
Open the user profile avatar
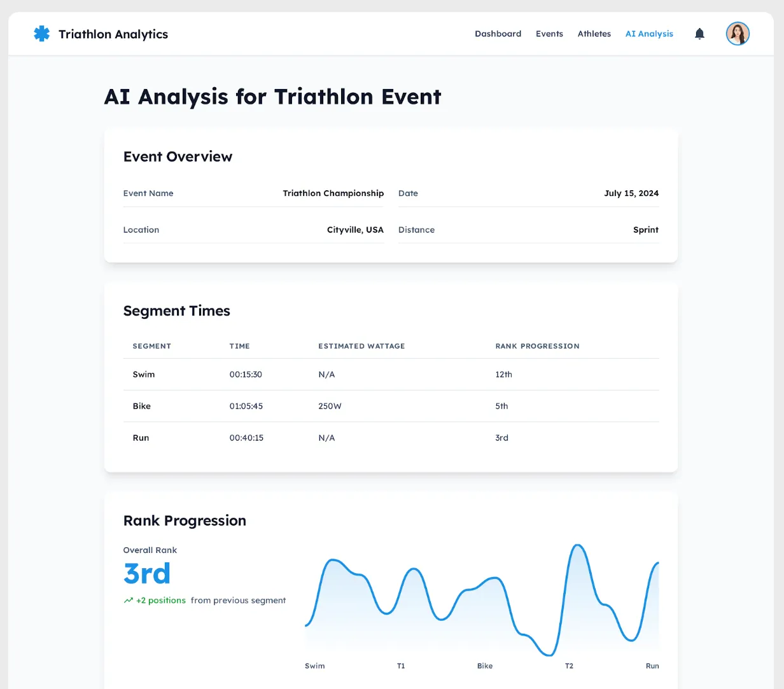click(x=738, y=34)
